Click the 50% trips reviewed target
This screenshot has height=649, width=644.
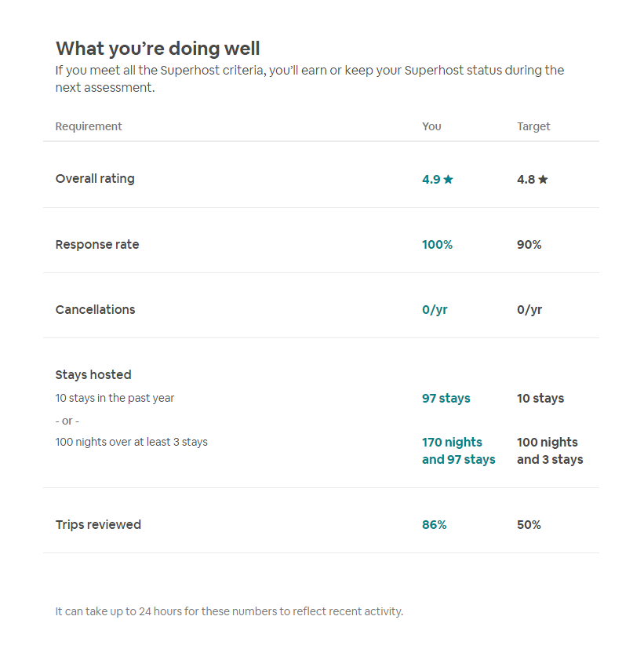pyautogui.click(x=529, y=525)
